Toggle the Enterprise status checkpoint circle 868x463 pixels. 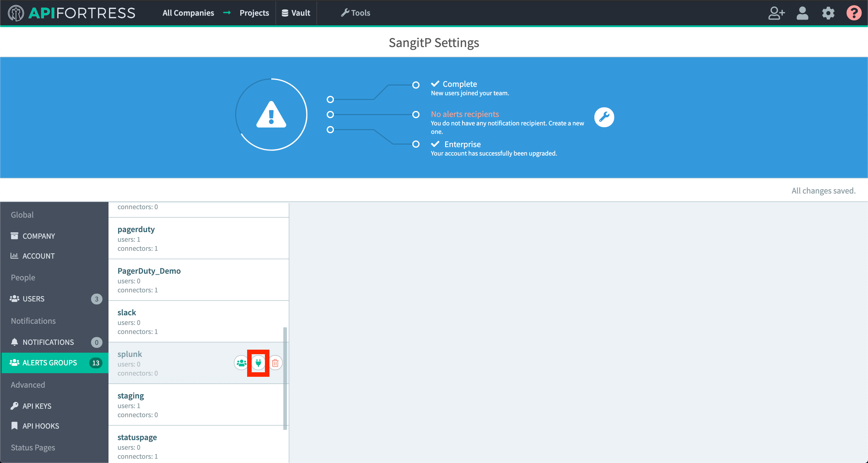417,144
